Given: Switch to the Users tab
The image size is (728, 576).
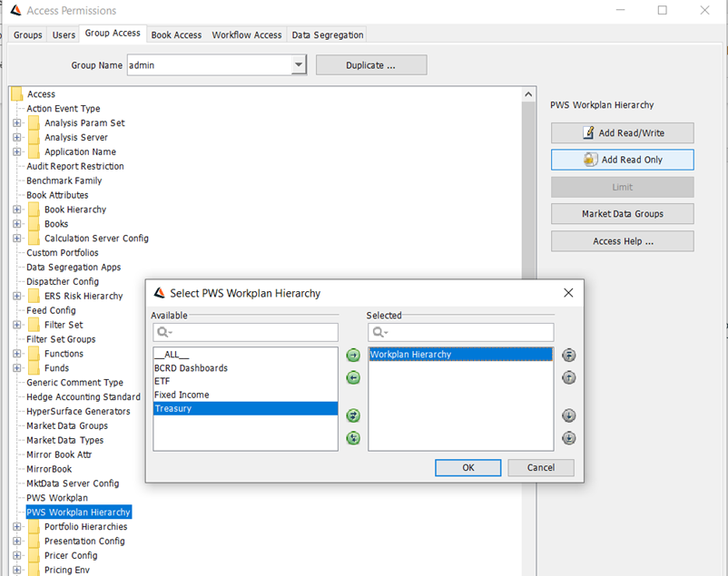Looking at the screenshot, I should [x=64, y=34].
